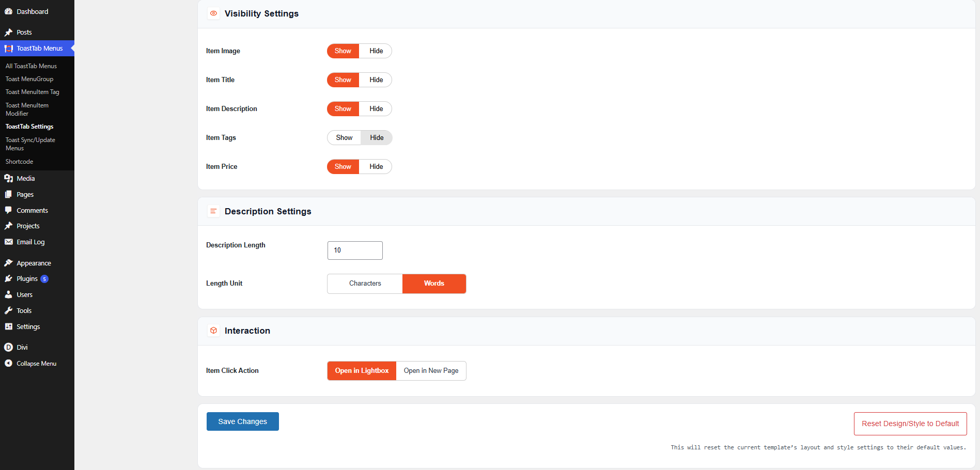Click the Plugins plug icon
The image size is (980, 470).
tap(8, 278)
